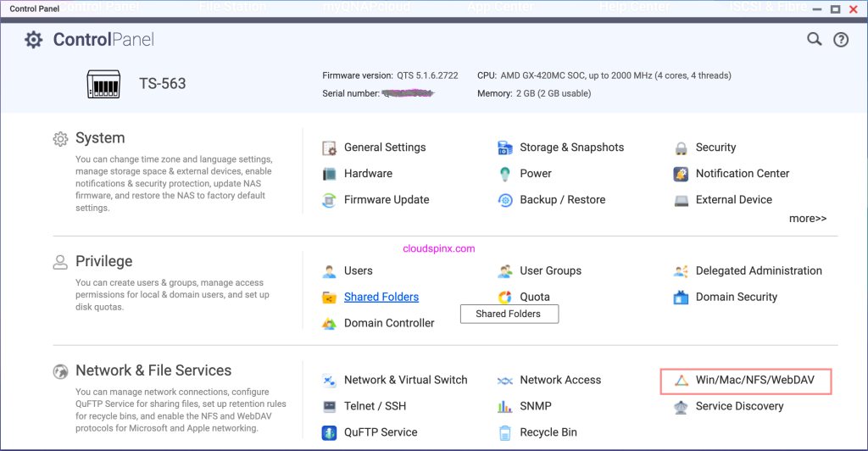Click the Control Panel gear icon
Viewport: 868px width, 451px height.
pos(33,40)
